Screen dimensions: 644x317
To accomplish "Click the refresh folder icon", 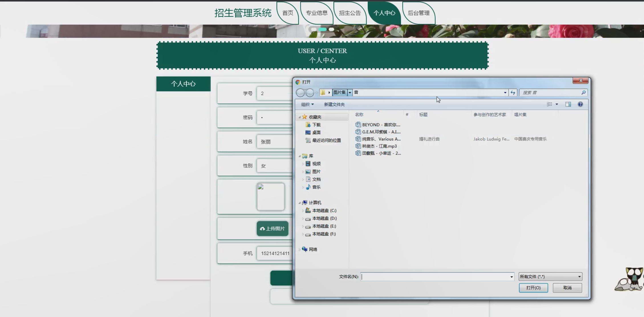I will [513, 93].
